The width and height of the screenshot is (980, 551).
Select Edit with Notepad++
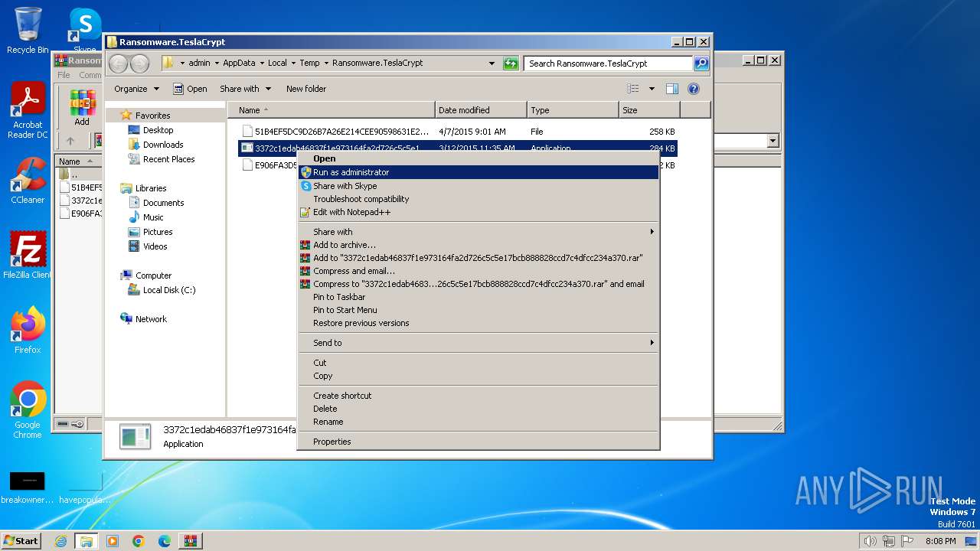[x=478, y=212]
